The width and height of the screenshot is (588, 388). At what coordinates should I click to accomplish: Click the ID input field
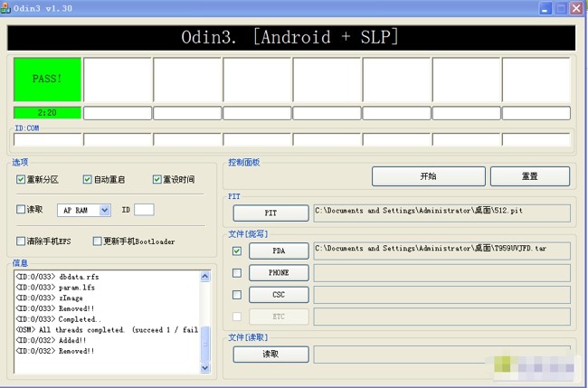[x=144, y=210]
